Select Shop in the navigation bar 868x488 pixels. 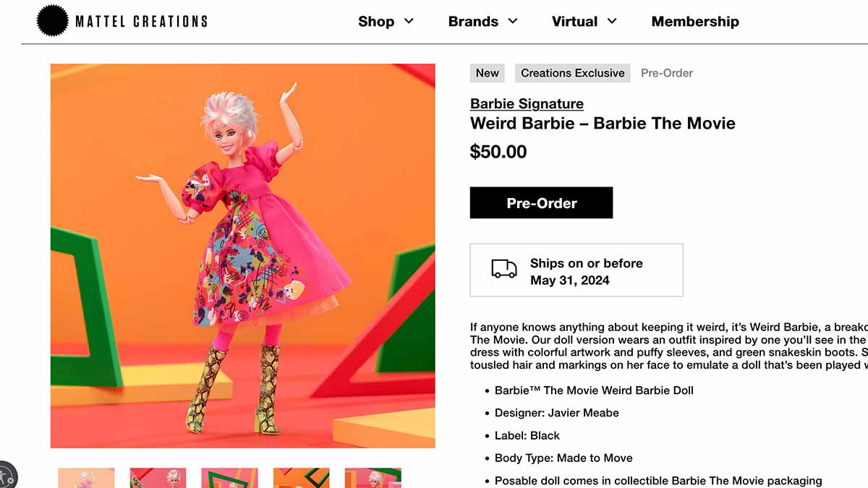pyautogui.click(x=376, y=22)
